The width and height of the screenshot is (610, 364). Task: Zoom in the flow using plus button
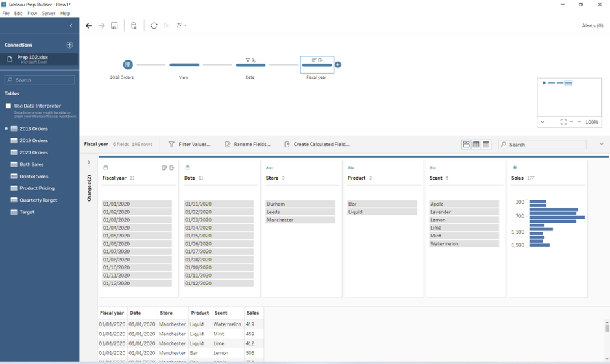pyautogui.click(x=579, y=122)
